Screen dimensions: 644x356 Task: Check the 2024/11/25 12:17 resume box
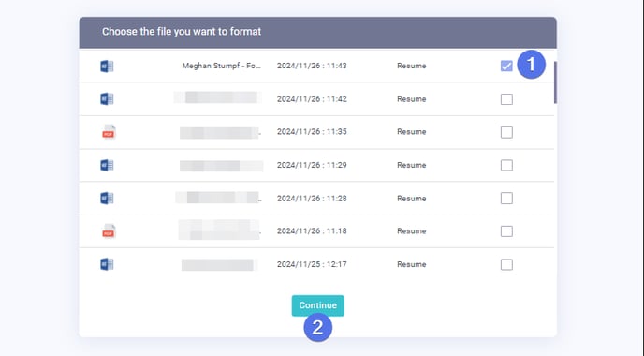(x=506, y=264)
